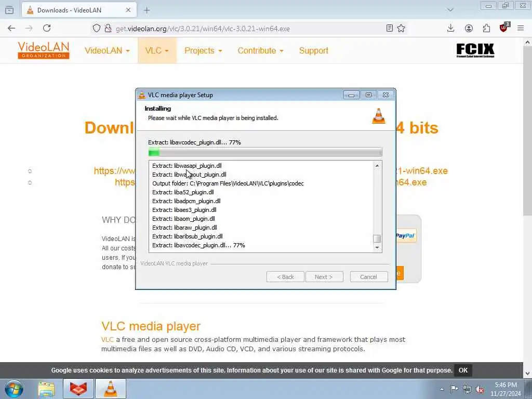Click the VLC cone icon in setup header
Image resolution: width=532 pixels, height=399 pixels.
[379, 116]
